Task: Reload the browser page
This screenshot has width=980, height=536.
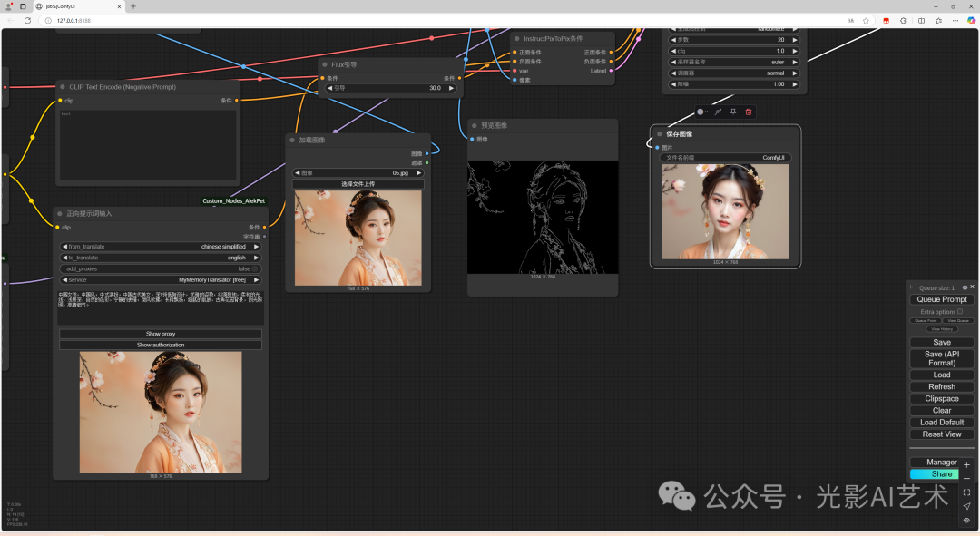Action: click(27, 21)
